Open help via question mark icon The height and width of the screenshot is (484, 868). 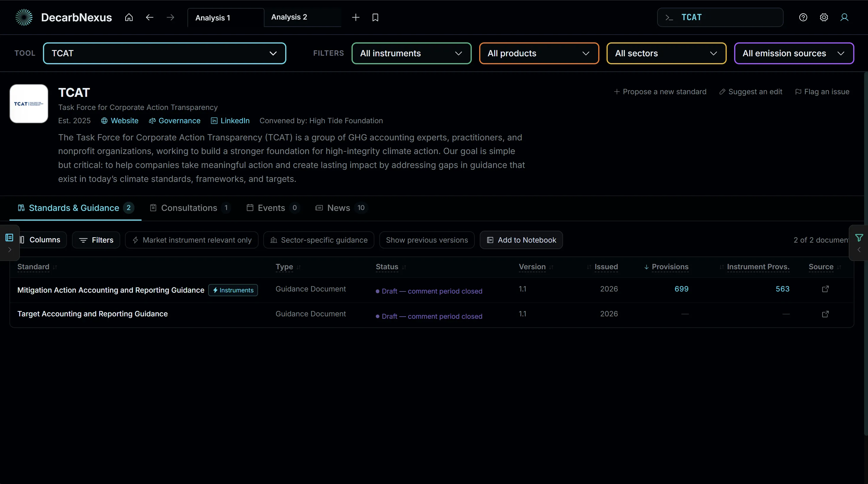pyautogui.click(x=803, y=17)
